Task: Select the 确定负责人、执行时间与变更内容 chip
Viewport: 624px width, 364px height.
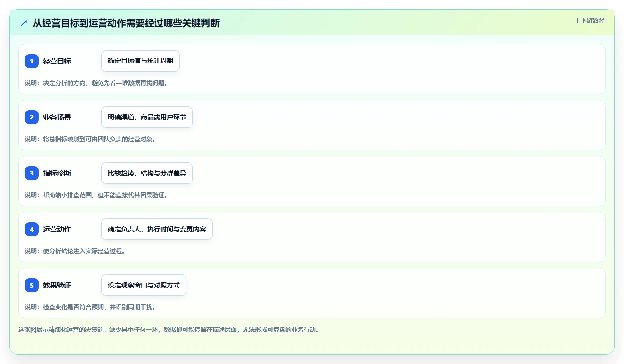Action: (x=157, y=229)
